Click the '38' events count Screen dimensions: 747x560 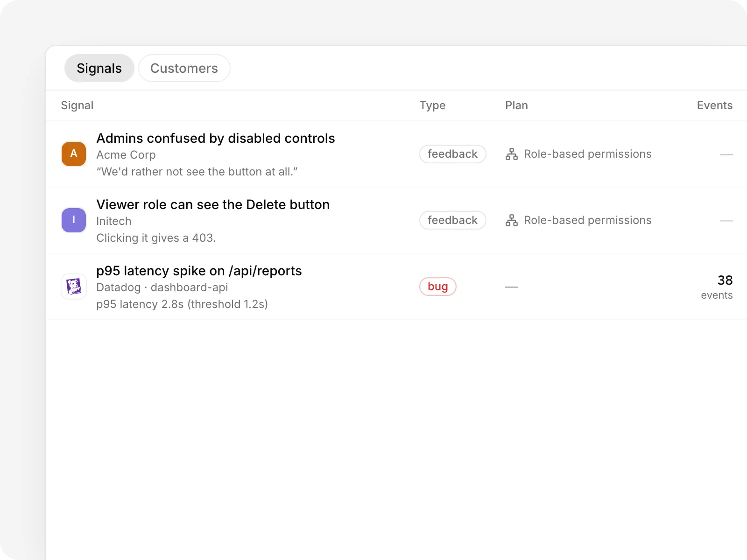pyautogui.click(x=725, y=280)
